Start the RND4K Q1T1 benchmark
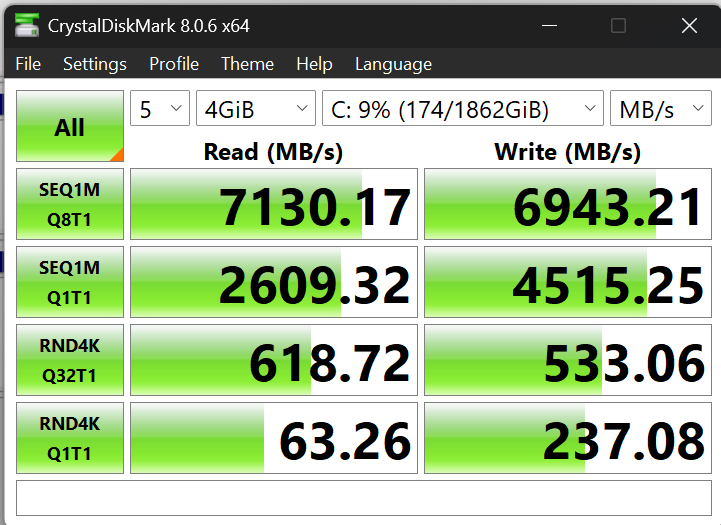The image size is (721, 525). pos(70,440)
